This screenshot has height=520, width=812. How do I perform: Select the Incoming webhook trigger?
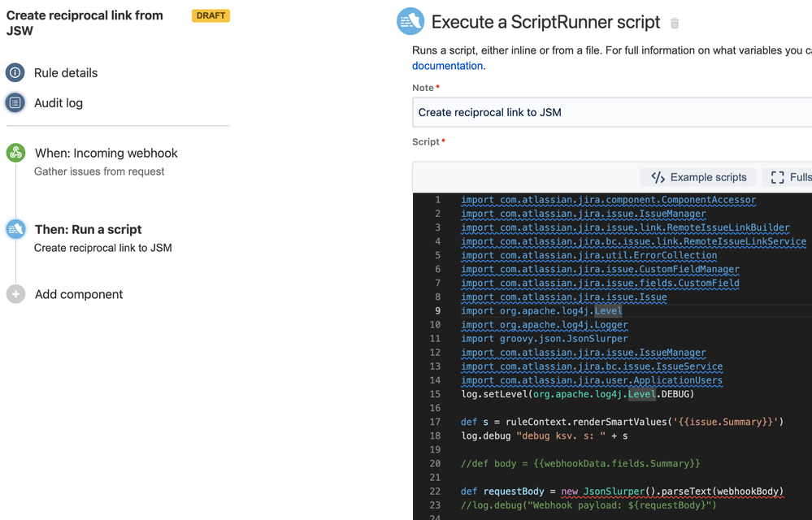click(x=106, y=153)
